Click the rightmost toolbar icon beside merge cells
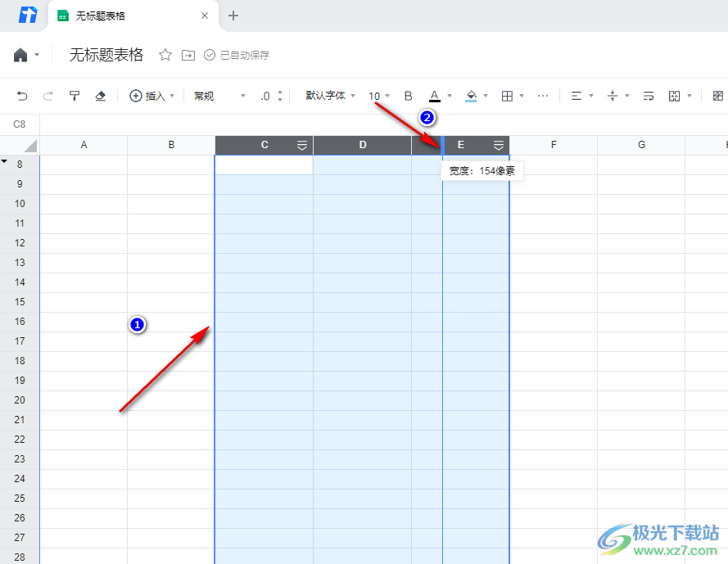 pyautogui.click(x=718, y=96)
